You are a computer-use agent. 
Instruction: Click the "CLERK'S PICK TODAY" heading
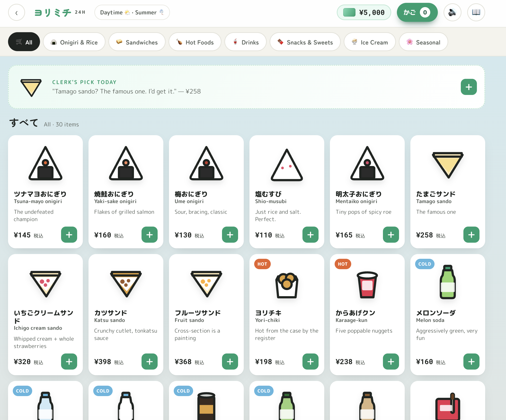click(84, 82)
